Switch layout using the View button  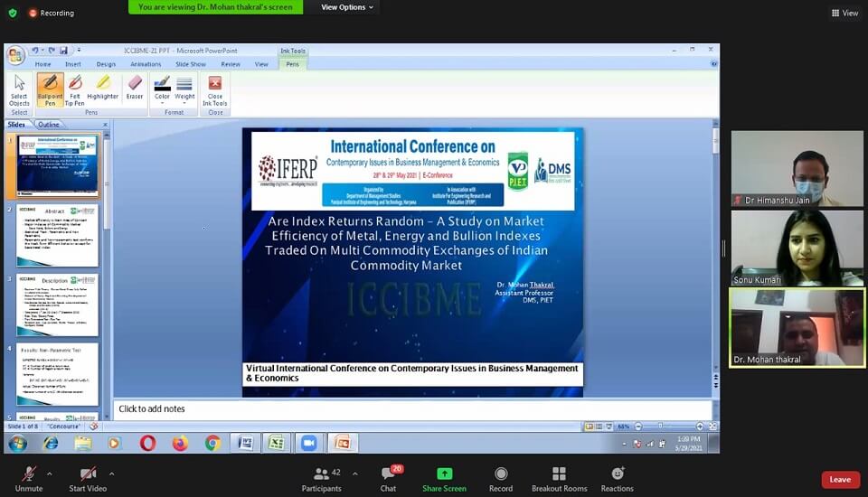(x=844, y=14)
